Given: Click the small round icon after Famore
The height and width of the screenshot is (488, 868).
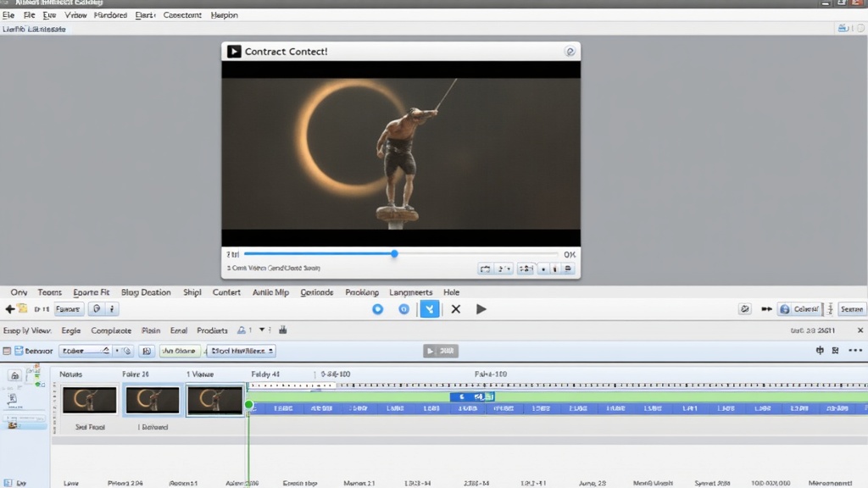Looking at the screenshot, I should [97, 308].
